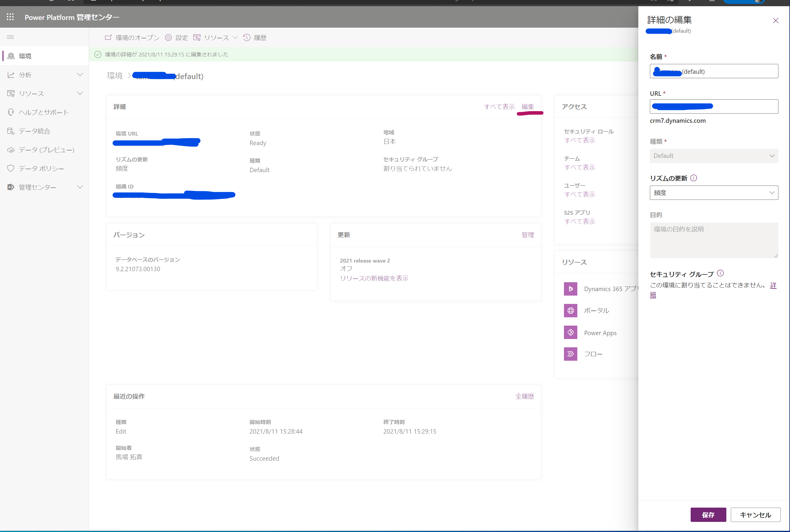Image resolution: width=790 pixels, height=532 pixels.
Task: Click the 環境 breadcrumb link
Action: pos(115,76)
